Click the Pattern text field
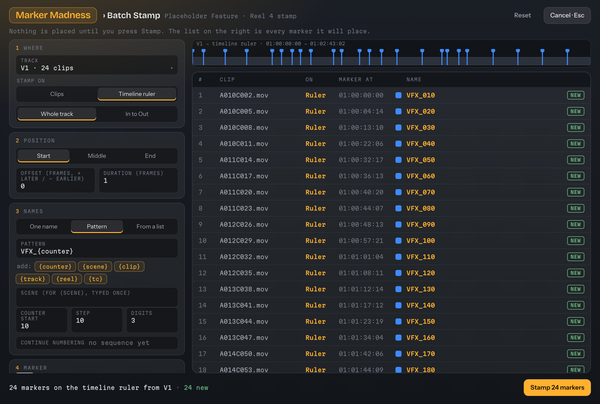600x404 pixels. pyautogui.click(x=97, y=248)
